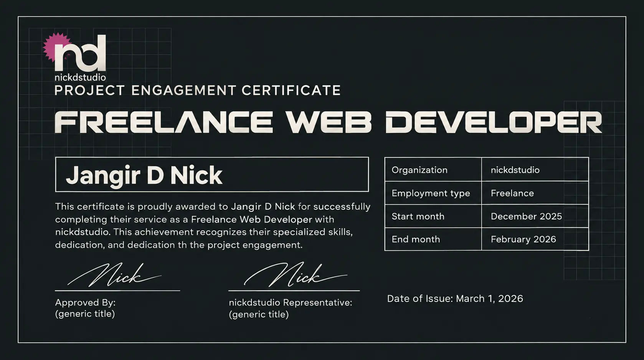644x360 pixels.
Task: Click the 'nickdstudio' wordmark under the logo
Action: click(80, 77)
